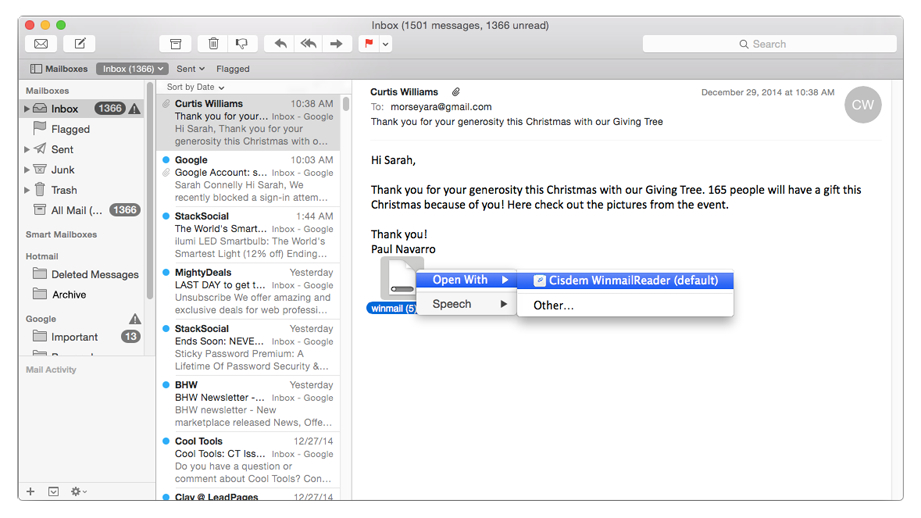Toggle the Mailboxes sidebar button
The image size is (921, 518).
[x=59, y=69]
